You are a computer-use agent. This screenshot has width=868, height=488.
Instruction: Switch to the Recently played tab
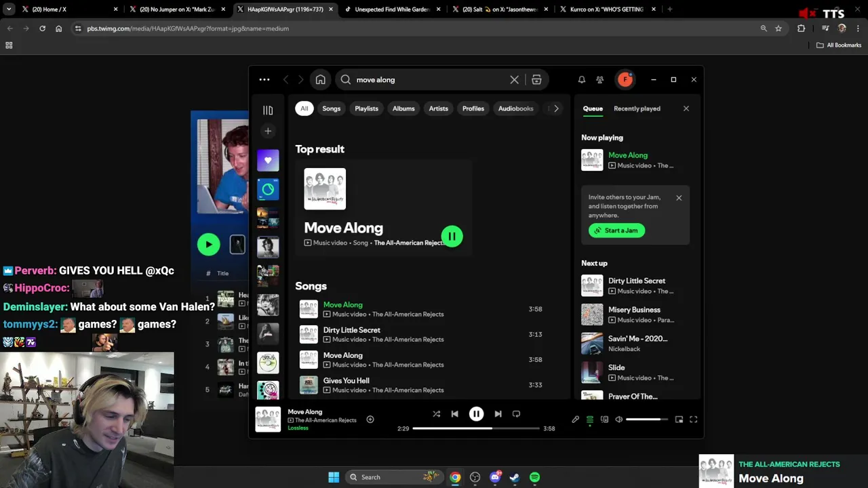pos(637,108)
